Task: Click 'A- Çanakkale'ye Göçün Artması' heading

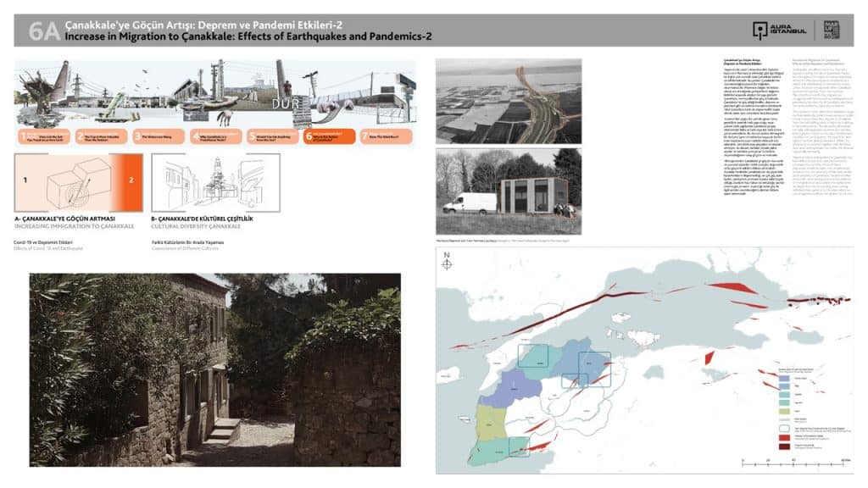Action: point(75,219)
